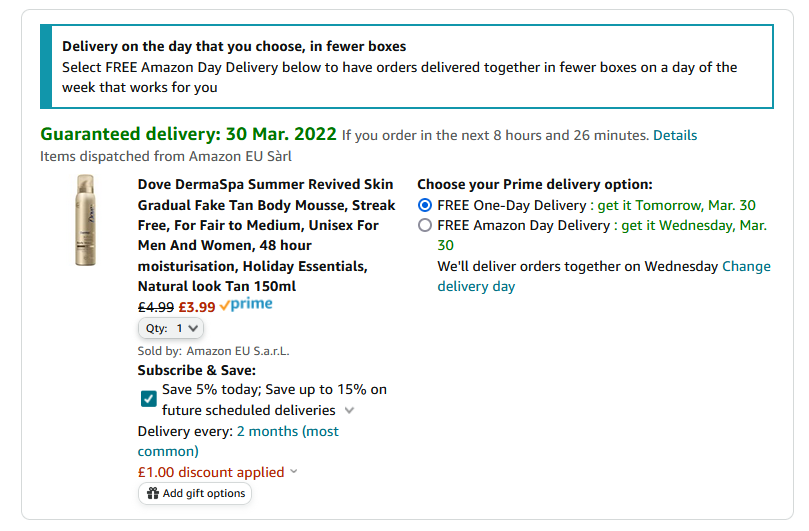
Task: Click the Qty dropdown arrow
Action: [193, 328]
